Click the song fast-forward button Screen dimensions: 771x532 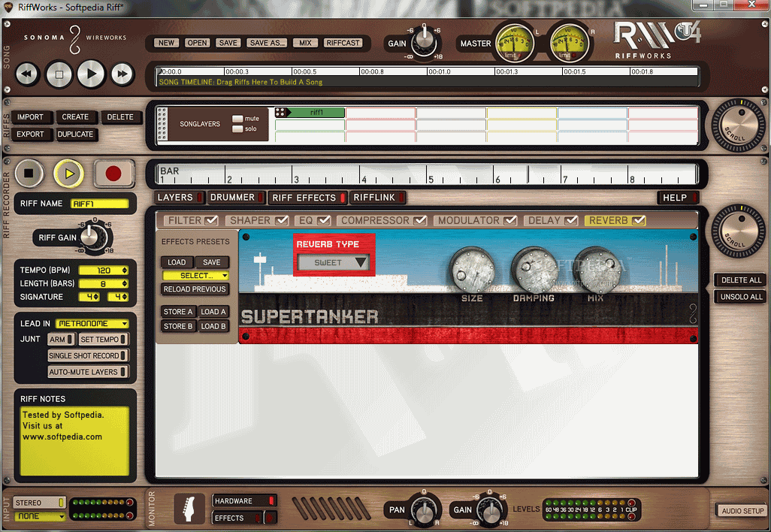point(122,74)
